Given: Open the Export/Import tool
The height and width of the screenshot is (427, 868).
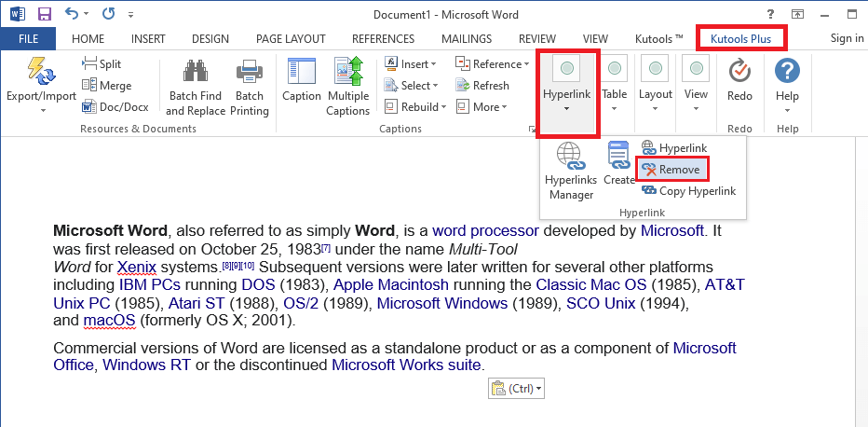Looking at the screenshot, I should (41, 85).
